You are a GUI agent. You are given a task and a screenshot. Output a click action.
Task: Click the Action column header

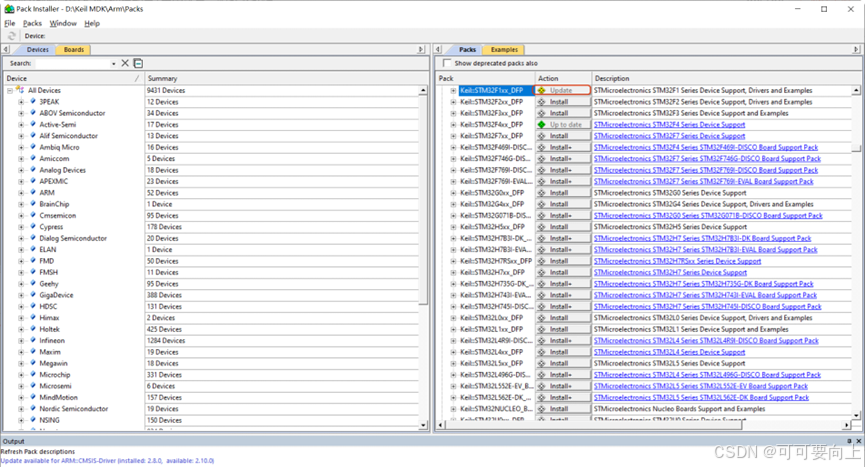563,78
